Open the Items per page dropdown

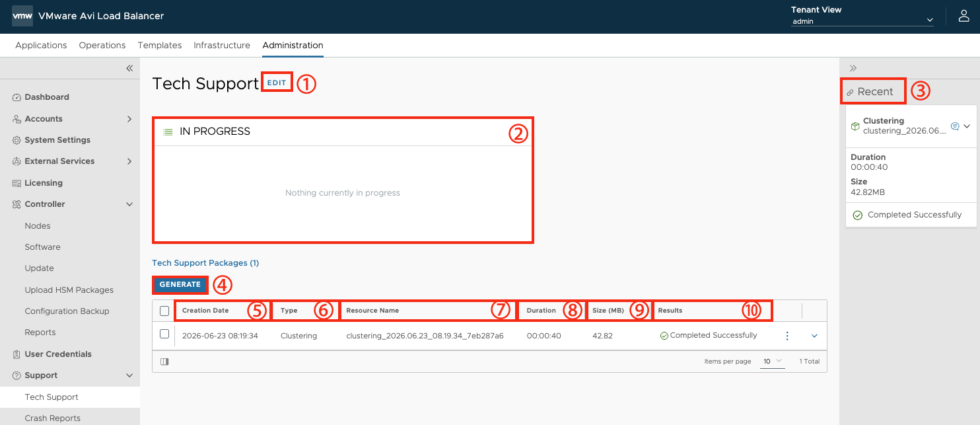[773, 362]
